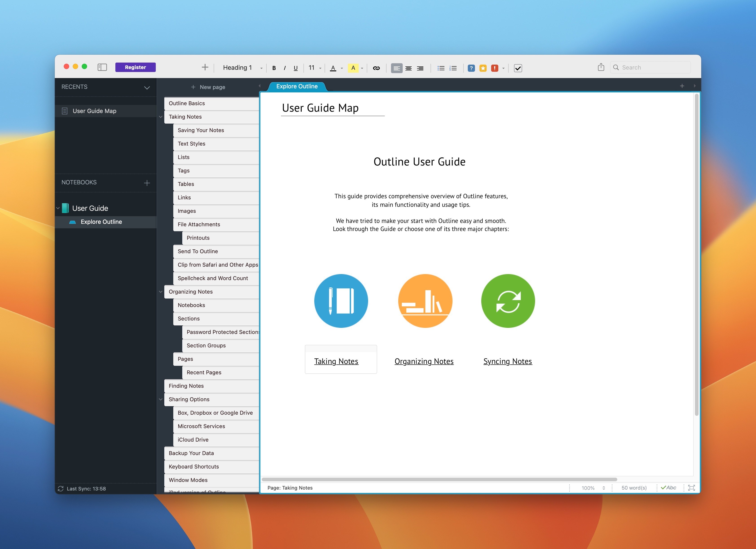Viewport: 756px width, 549px height.
Task: Open the font size 11 dropdown
Action: tap(315, 68)
